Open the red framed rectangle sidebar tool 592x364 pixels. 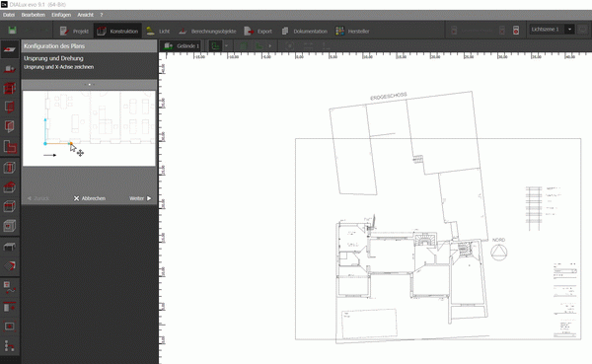[10, 327]
